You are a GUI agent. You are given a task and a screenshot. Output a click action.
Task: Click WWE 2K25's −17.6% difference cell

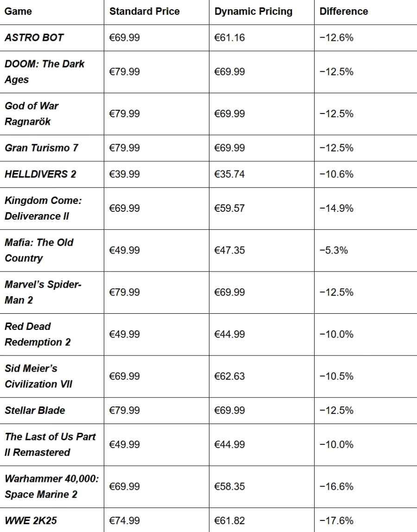click(336, 520)
